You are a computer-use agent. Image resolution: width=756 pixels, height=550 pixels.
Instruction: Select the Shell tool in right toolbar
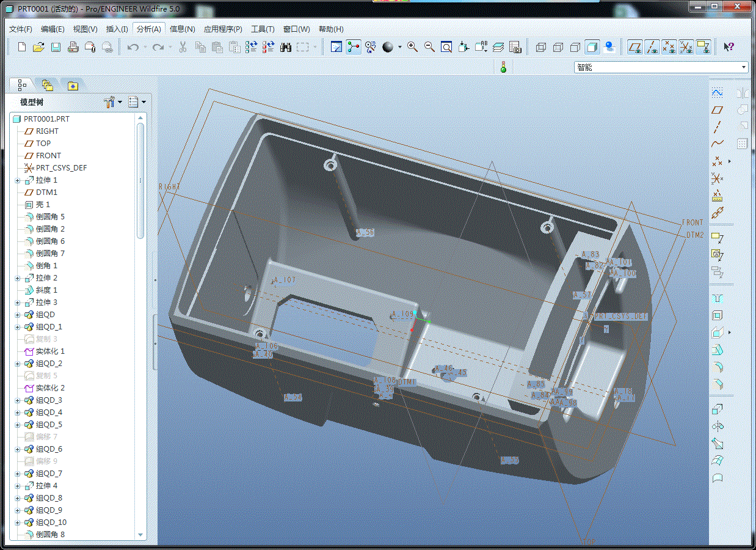coord(718,315)
